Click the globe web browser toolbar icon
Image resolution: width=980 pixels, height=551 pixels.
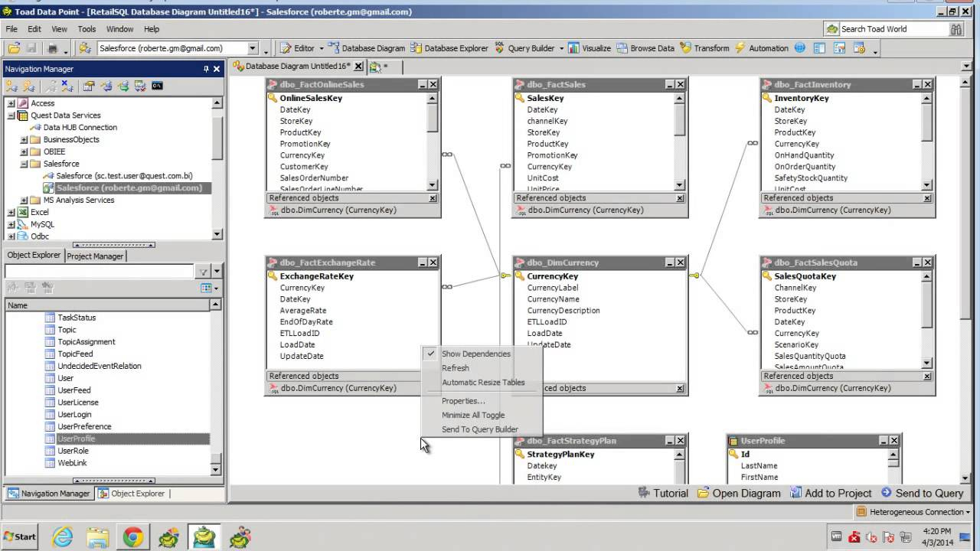[800, 48]
